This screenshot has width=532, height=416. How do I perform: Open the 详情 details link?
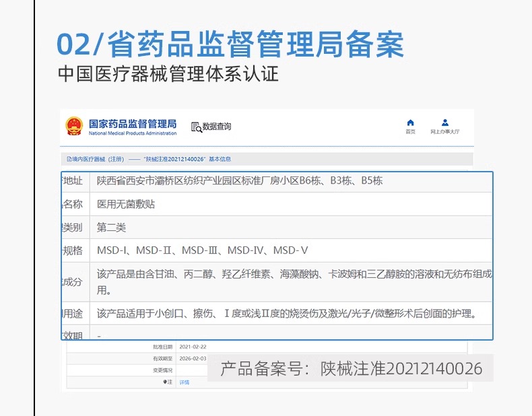184,382
